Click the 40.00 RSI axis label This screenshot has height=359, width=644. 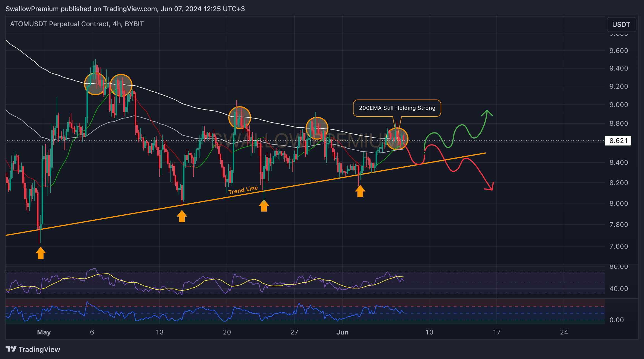(619, 289)
